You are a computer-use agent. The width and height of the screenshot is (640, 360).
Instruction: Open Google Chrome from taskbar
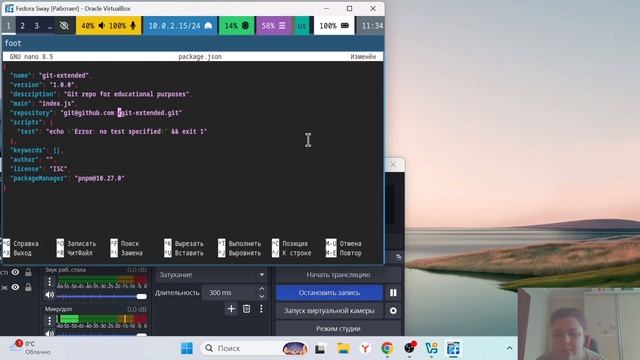coord(387,349)
